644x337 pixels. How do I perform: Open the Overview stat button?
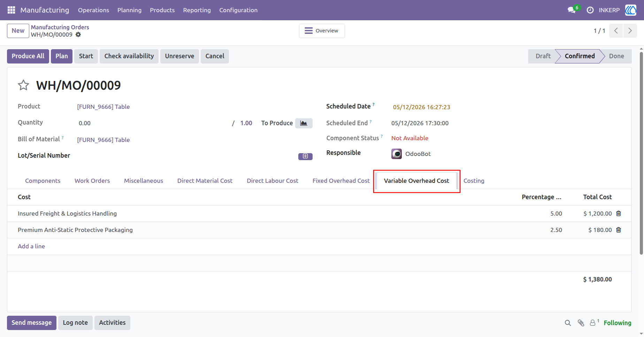click(x=322, y=31)
